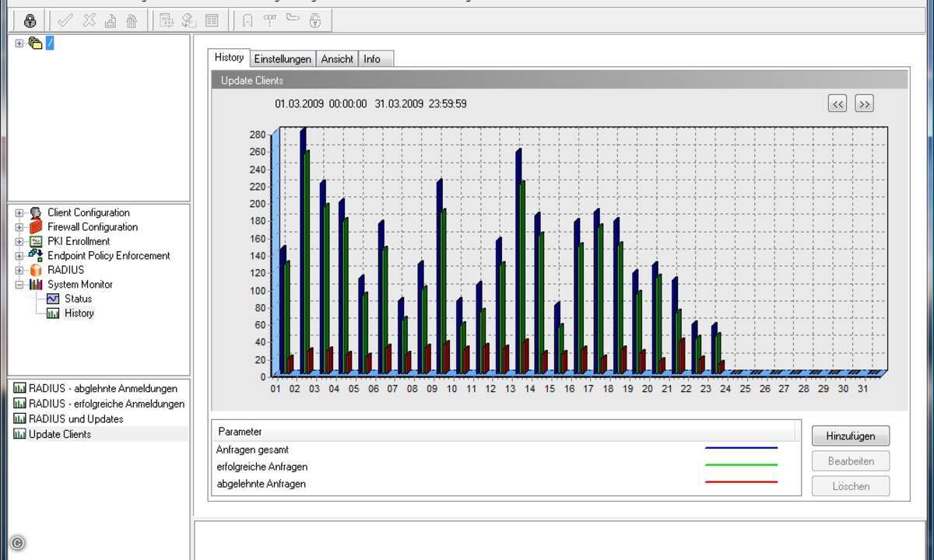Click the PKI Enrollment certificate icon
The image size is (934, 560).
(x=35, y=242)
